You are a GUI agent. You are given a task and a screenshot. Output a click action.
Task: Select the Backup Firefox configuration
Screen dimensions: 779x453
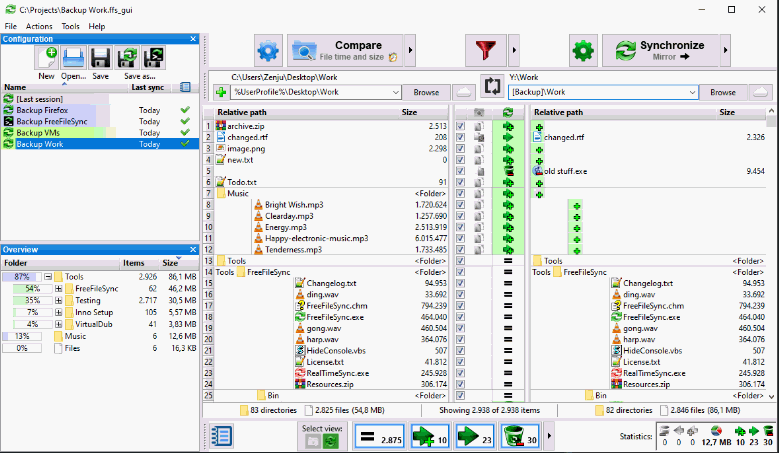click(100, 110)
